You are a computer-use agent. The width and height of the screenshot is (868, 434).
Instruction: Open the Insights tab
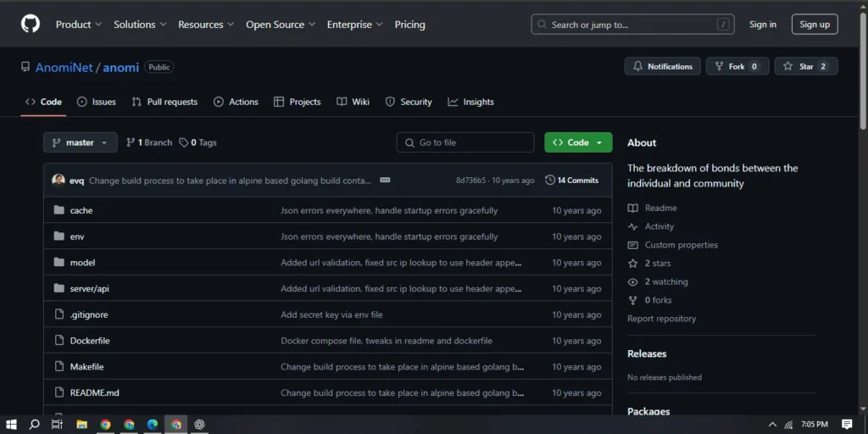tap(471, 102)
